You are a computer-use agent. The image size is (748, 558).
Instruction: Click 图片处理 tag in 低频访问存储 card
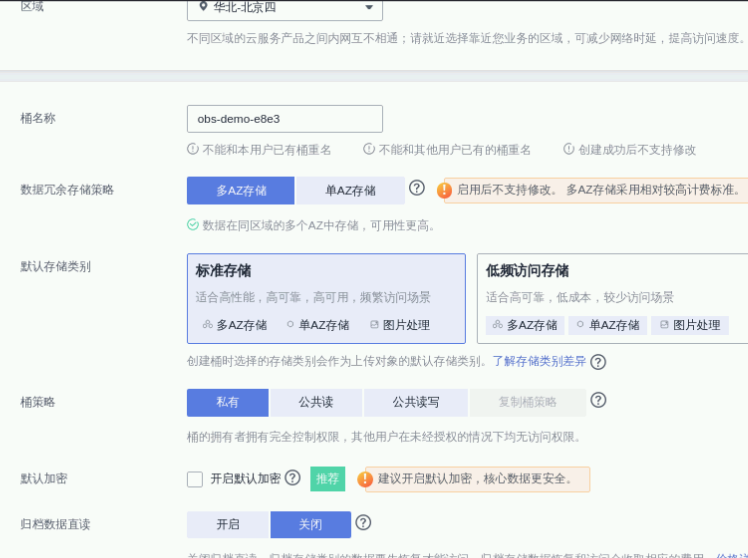pyautogui.click(x=690, y=325)
